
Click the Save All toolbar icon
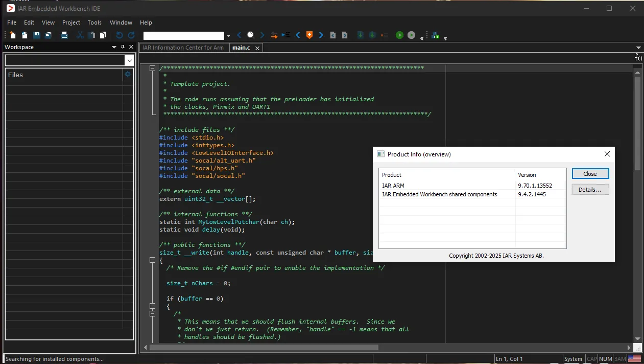coord(48,35)
